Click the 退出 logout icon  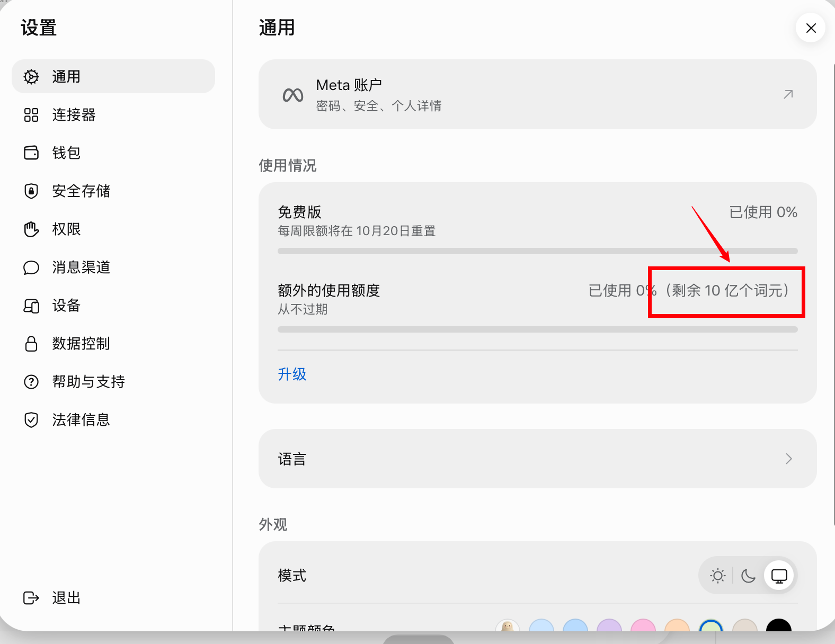tap(31, 598)
